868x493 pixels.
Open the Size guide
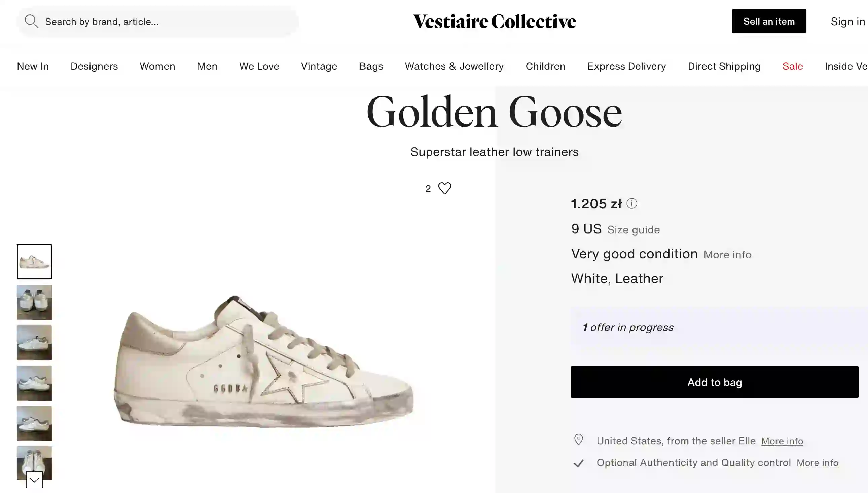click(633, 230)
